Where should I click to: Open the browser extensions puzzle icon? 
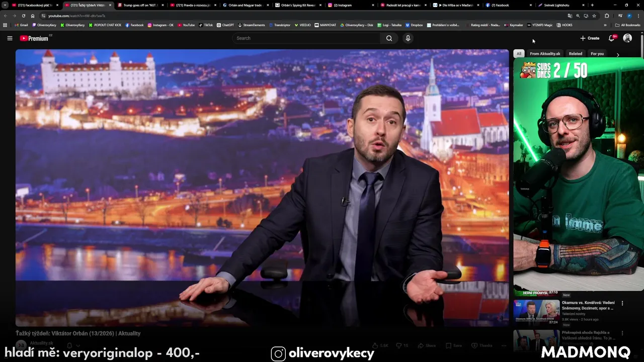point(607,16)
